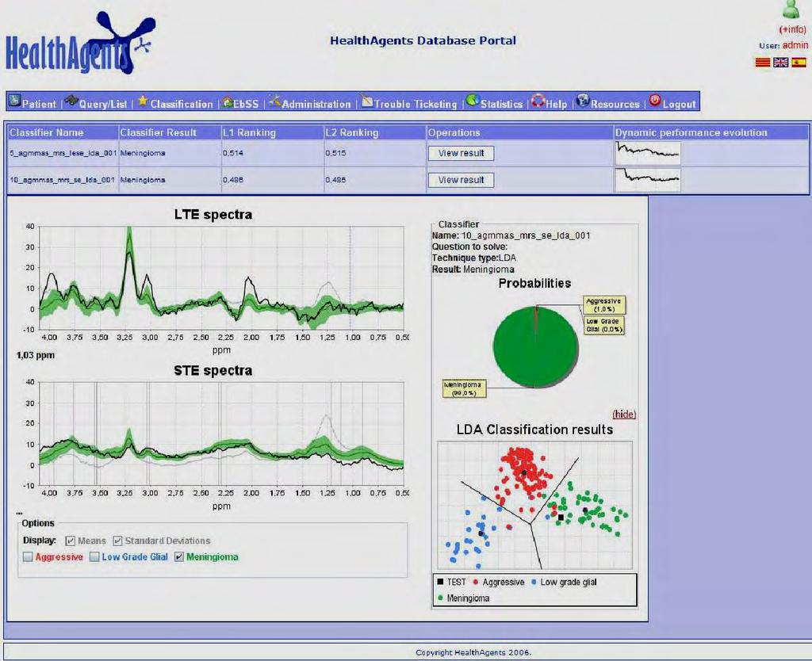Switch language with the UK flag
This screenshot has height=661, width=812.
point(780,63)
